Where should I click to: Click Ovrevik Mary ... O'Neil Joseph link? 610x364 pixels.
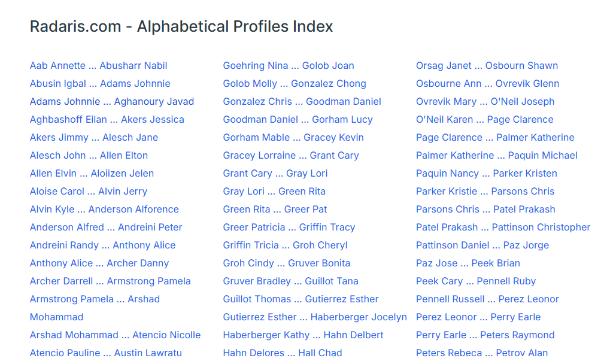point(485,102)
